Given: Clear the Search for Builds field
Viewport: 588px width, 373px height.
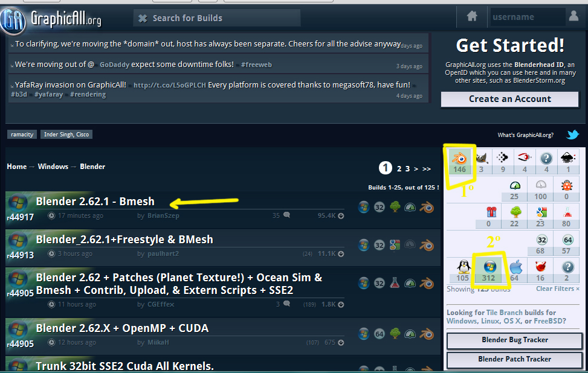Looking at the screenshot, I should 143,18.
